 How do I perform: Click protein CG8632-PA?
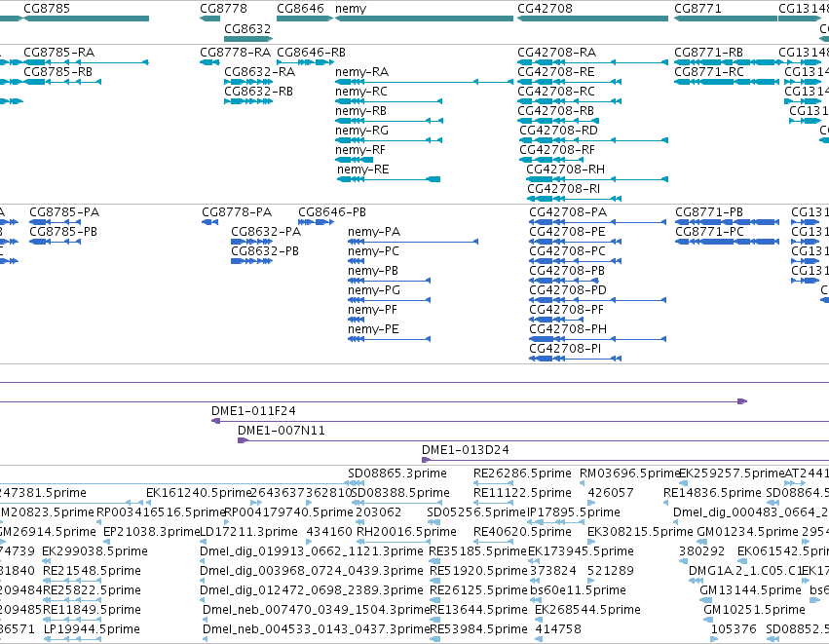[251, 242]
